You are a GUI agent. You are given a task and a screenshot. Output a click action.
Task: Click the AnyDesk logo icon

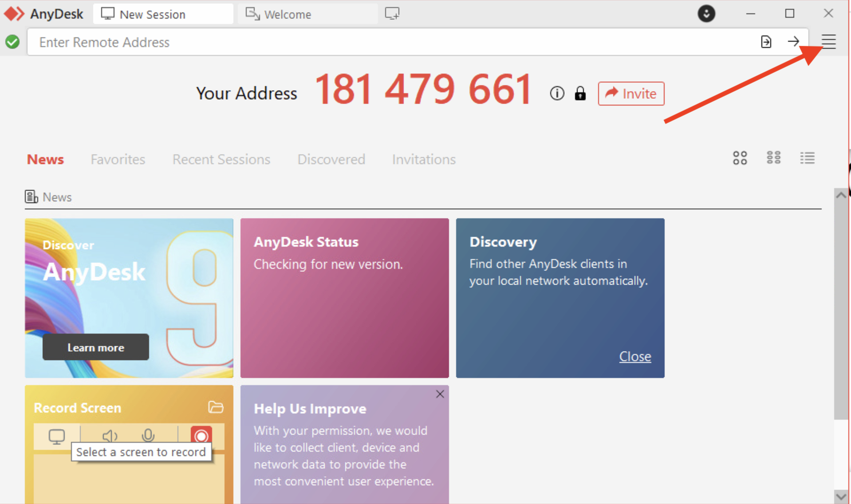[x=14, y=14]
